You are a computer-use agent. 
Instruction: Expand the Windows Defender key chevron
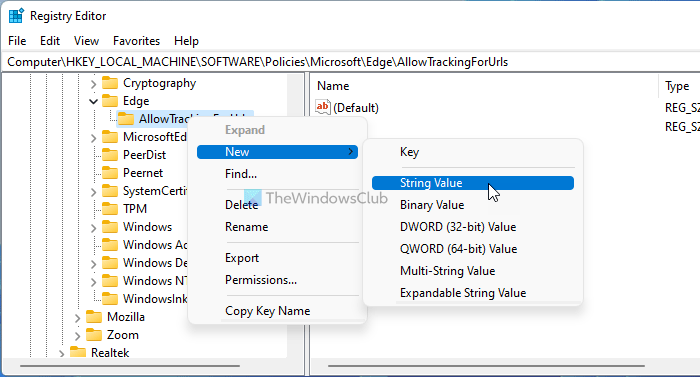(x=93, y=264)
